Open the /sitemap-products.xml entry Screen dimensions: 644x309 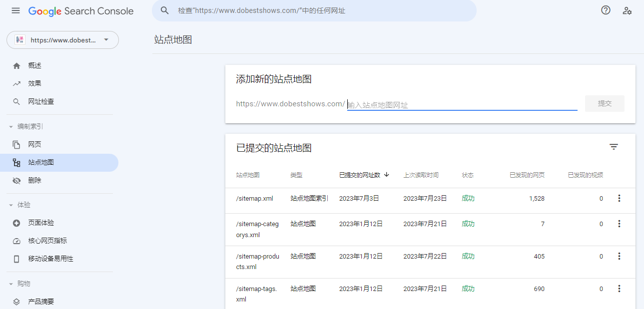[257, 262]
